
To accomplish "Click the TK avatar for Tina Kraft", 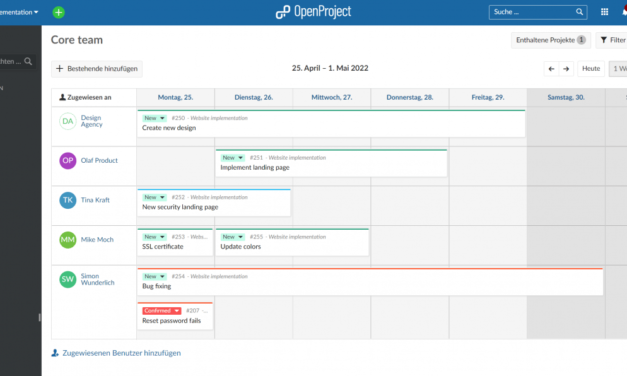I will 68,200.
